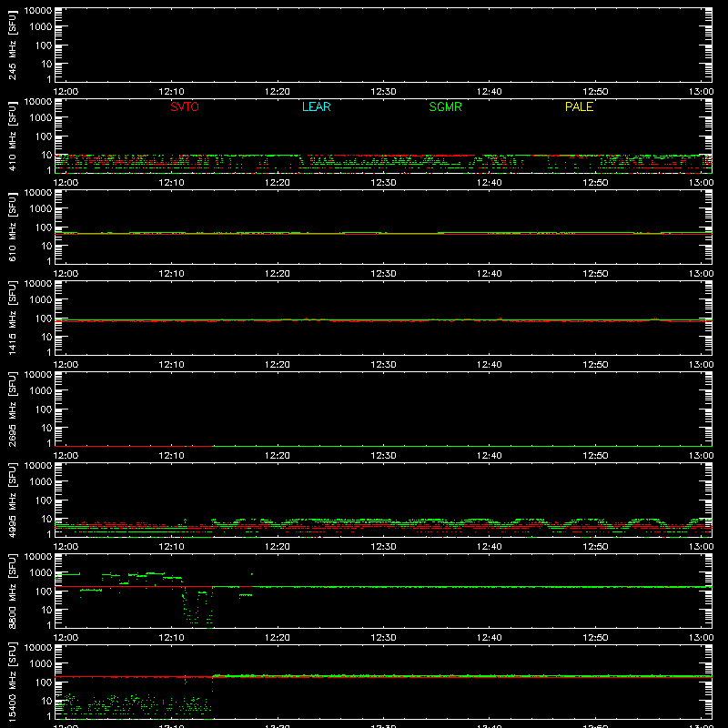Click the 4995 MHz [SFU] axis title

click(x=13, y=500)
